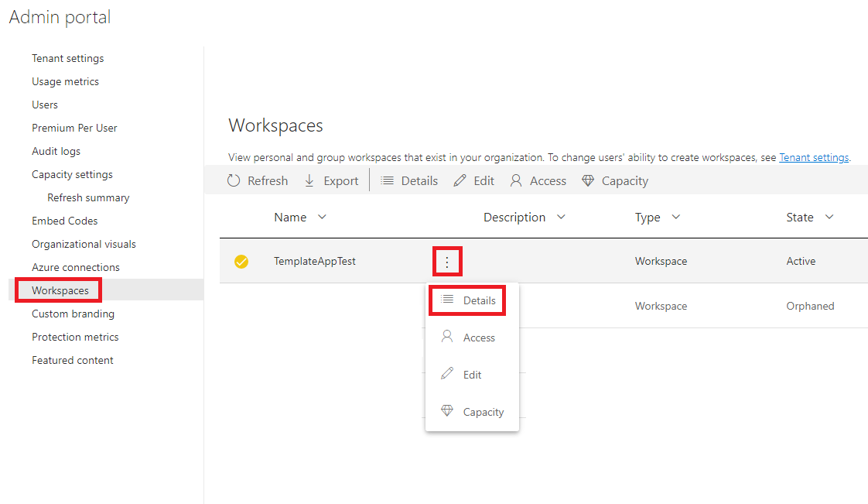The width and height of the screenshot is (868, 504).
Task: Click the vertical ellipsis next to TemplateAppTest
Action: point(447,261)
